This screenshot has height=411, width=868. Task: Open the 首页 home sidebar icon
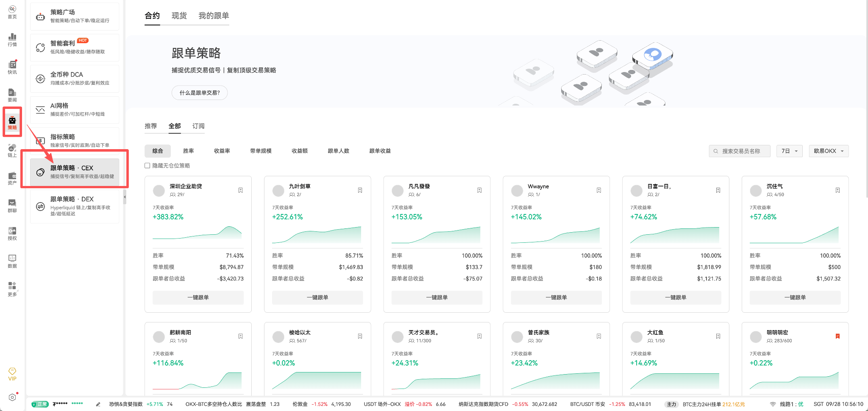12,12
